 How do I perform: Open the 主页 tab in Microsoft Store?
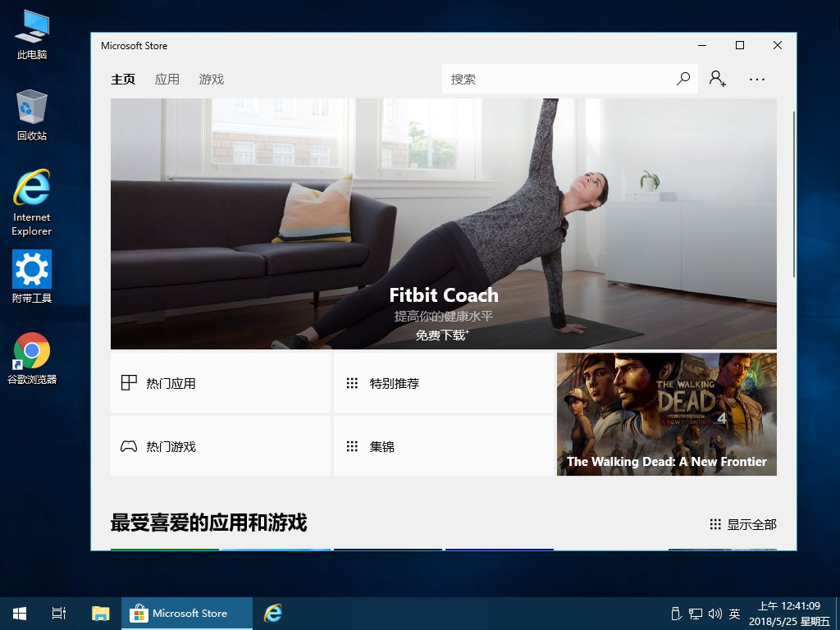[123, 80]
